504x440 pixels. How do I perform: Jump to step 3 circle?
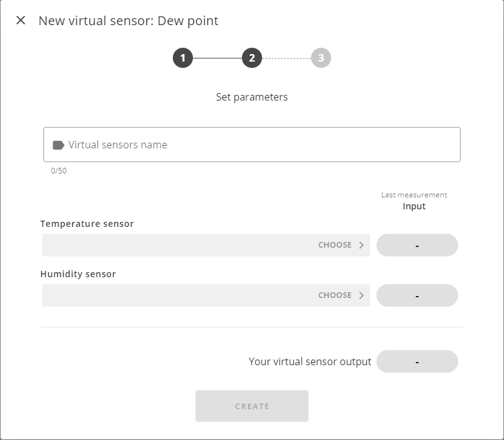click(x=320, y=58)
